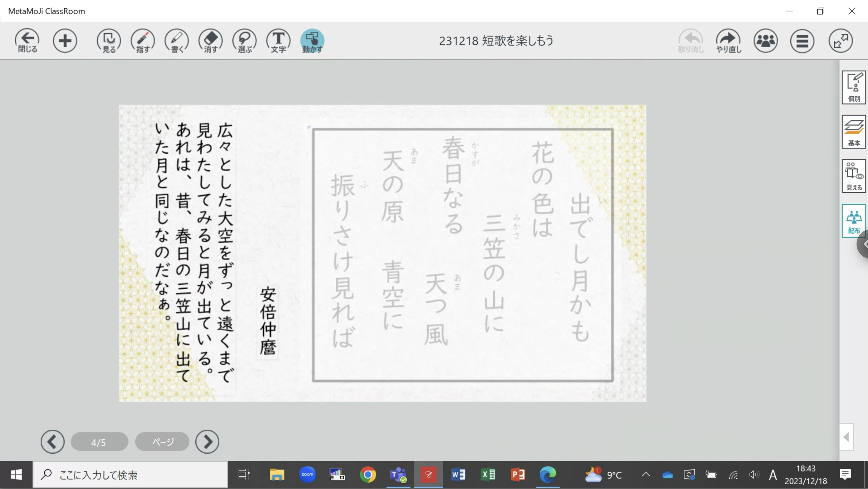Select the 消す eraser tool
This screenshot has height=489, width=868.
point(211,41)
